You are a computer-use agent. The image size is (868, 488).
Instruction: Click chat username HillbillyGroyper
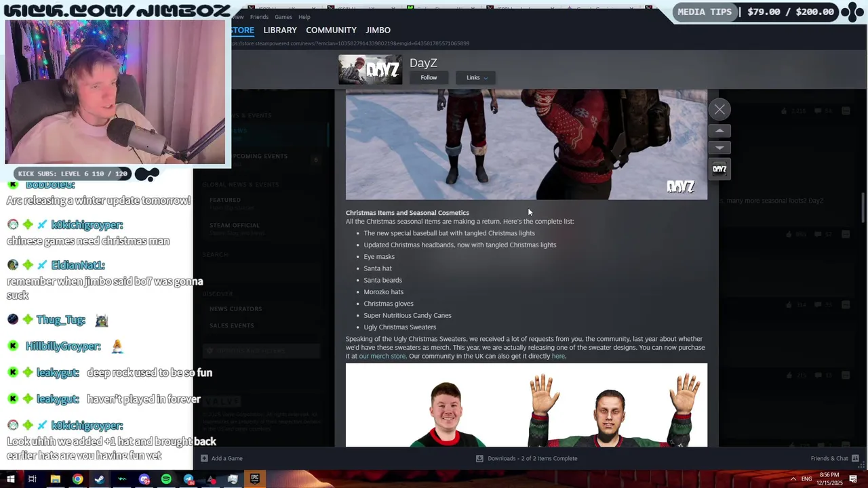pyautogui.click(x=63, y=346)
